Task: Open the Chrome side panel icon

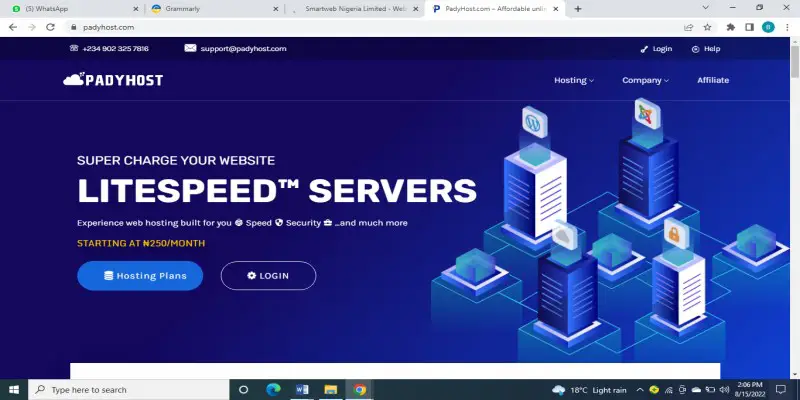Action: pos(749,27)
